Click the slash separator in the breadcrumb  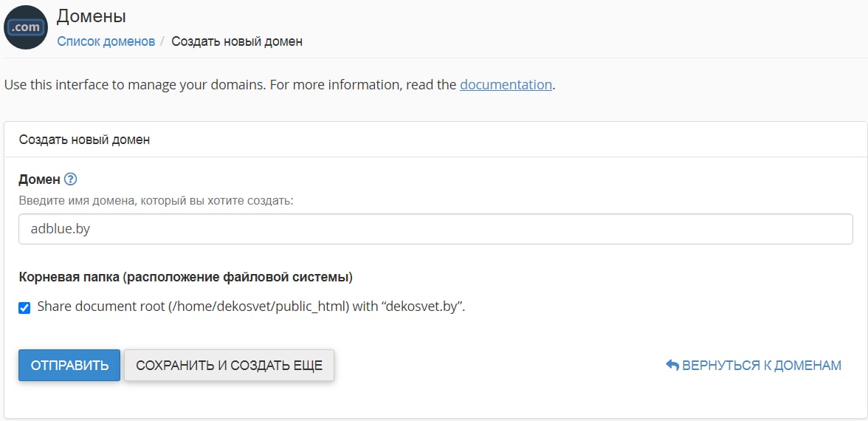[x=162, y=41]
